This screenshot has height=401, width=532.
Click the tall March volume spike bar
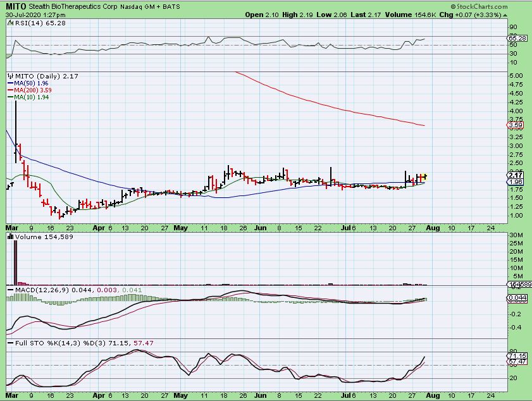[15, 258]
